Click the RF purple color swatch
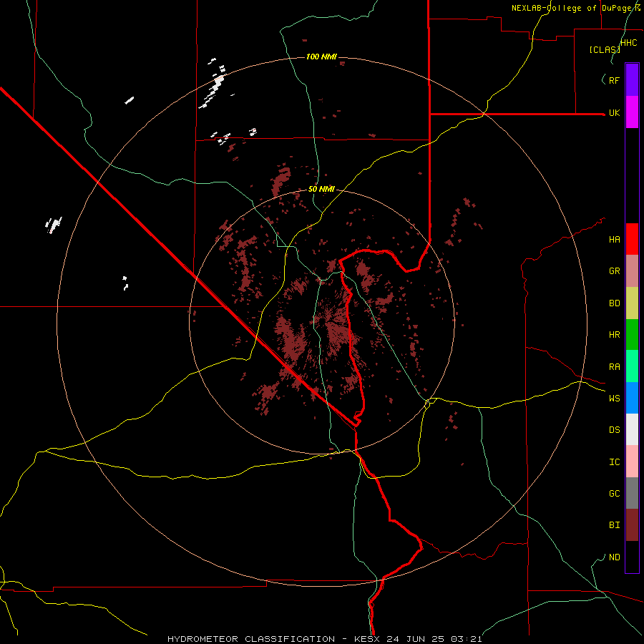 click(x=632, y=80)
